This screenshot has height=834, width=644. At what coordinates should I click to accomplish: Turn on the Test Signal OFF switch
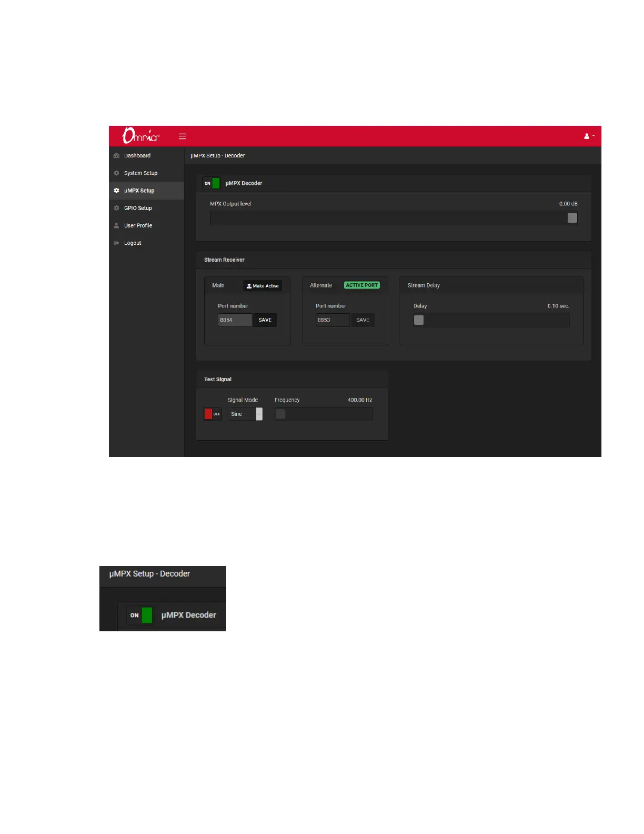pyautogui.click(x=213, y=414)
